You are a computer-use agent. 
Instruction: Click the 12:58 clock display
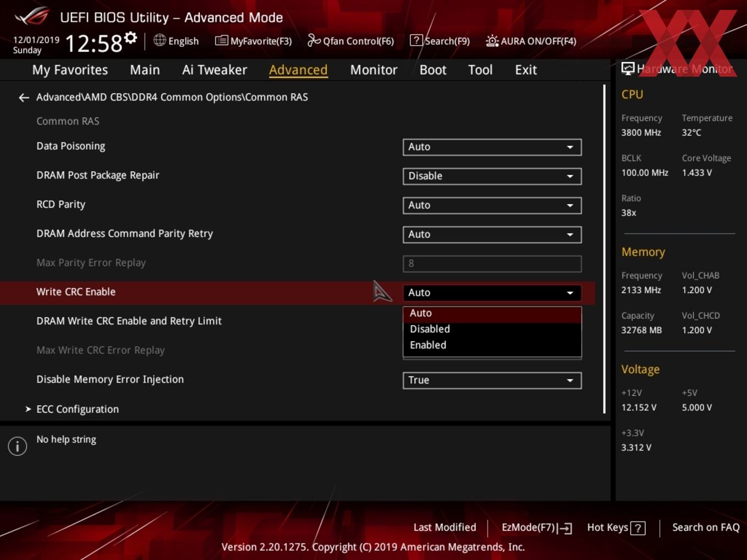(93, 43)
